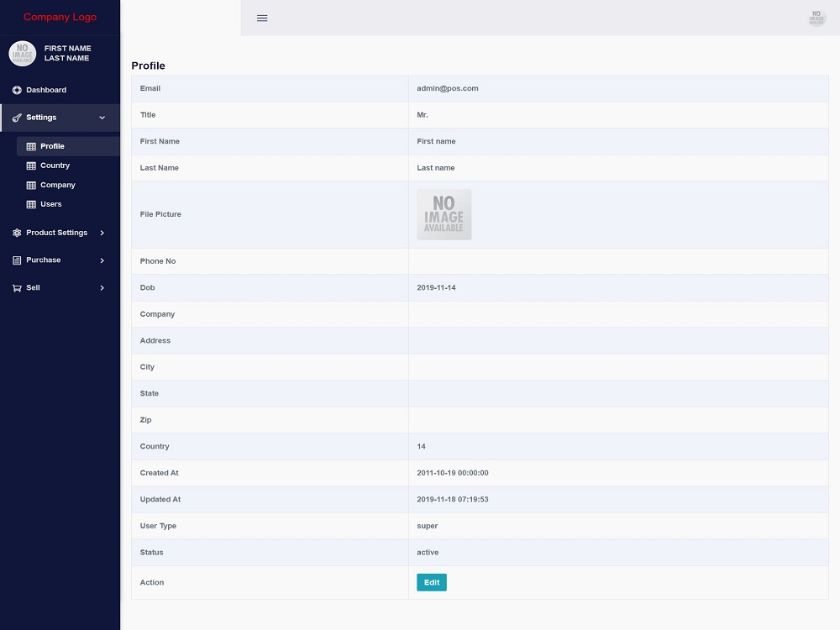
Task: Expand the Product Settings chevron
Action: coord(102,233)
